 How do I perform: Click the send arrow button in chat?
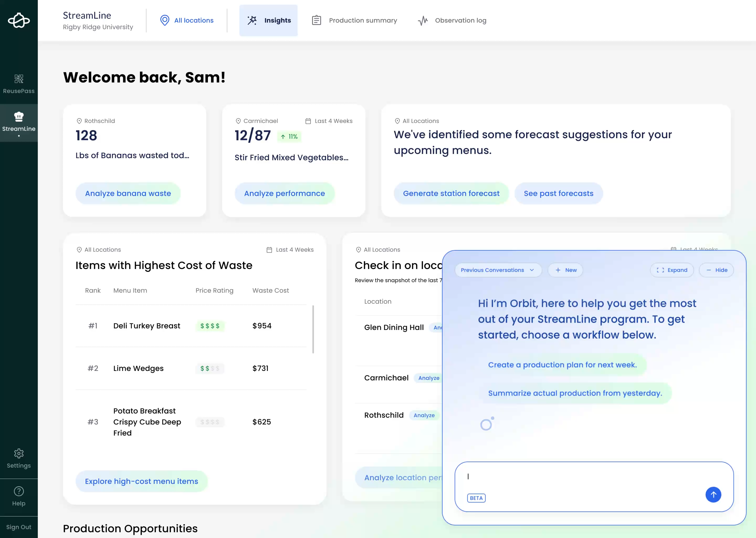(x=713, y=495)
